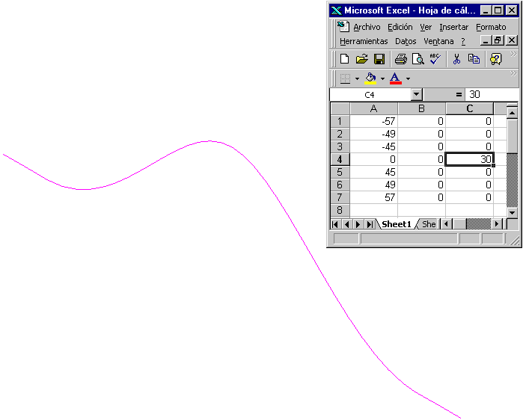Apply the yellow fill color bucket
523x420 pixels.
370,78
